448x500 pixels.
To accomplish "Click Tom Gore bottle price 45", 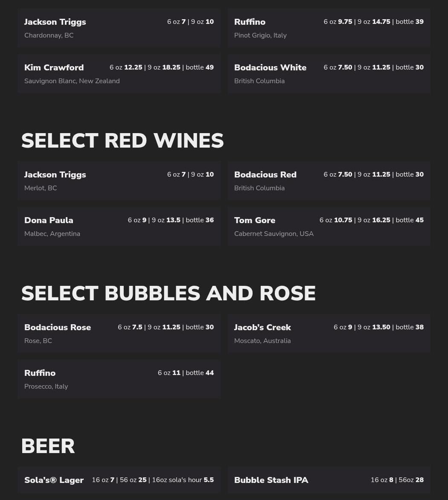I will [419, 220].
